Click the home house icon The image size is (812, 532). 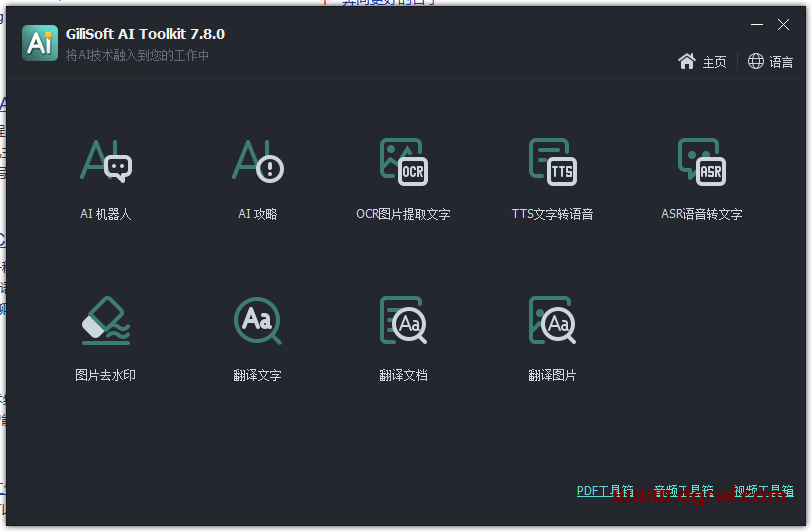coord(687,61)
